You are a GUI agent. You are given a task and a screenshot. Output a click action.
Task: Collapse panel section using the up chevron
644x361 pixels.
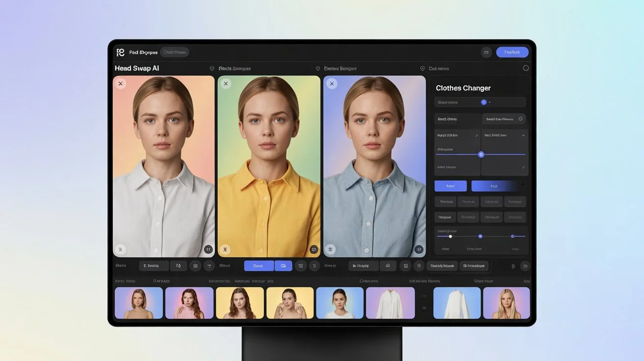[x=523, y=135]
